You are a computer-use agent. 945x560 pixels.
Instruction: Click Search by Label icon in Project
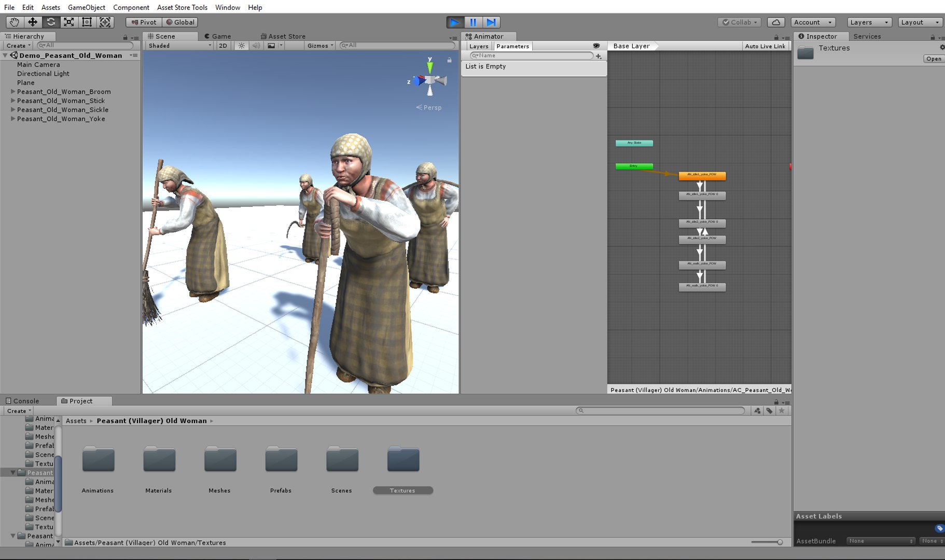click(x=770, y=411)
